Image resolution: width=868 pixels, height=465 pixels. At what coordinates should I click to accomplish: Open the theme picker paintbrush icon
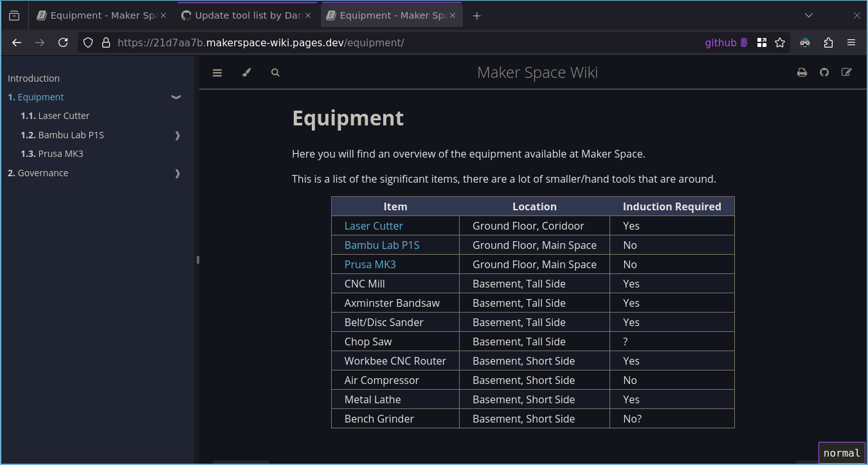246,73
